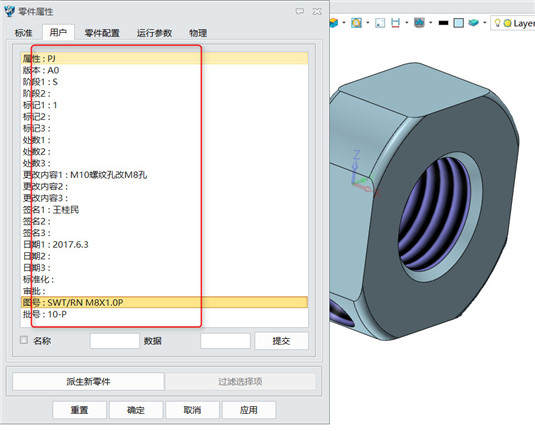Click the square points display icon
This screenshot has width=535, height=431.
[380, 23]
